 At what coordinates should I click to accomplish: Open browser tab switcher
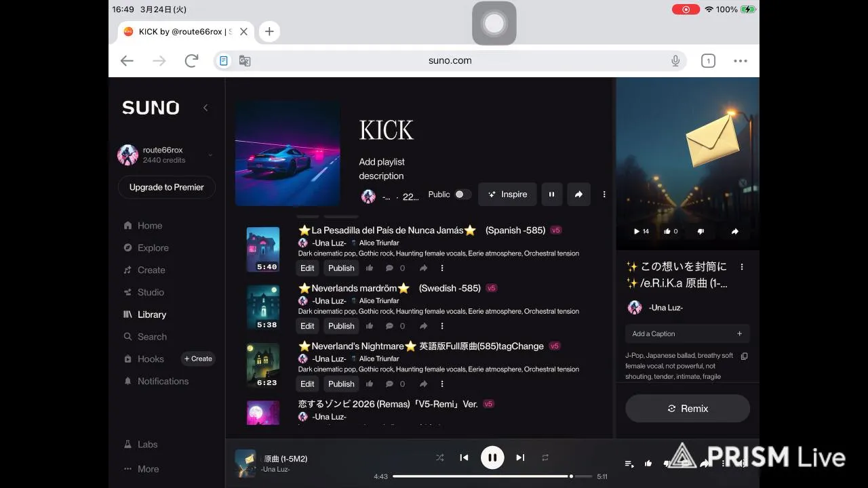pos(708,61)
